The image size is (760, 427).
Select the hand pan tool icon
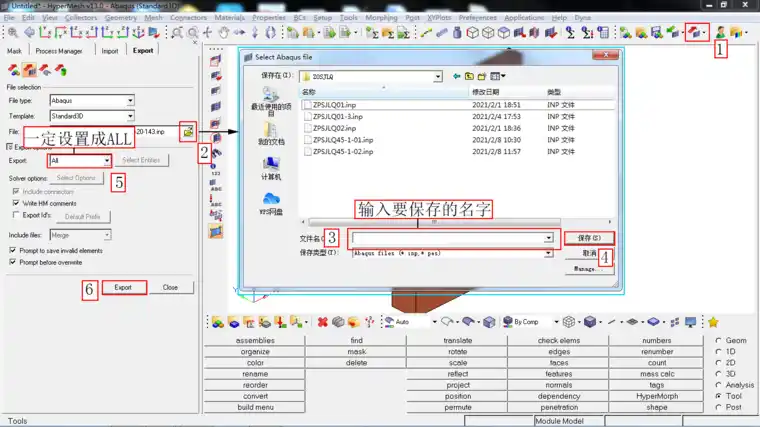223,32
